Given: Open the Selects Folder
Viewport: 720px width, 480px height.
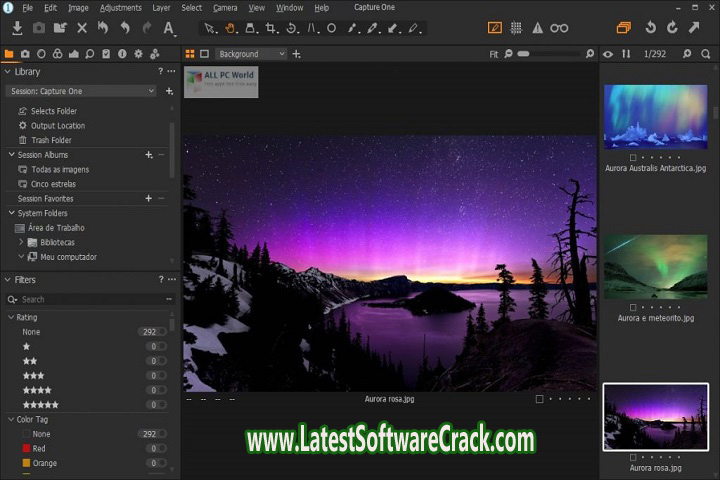Looking at the screenshot, I should 54,111.
